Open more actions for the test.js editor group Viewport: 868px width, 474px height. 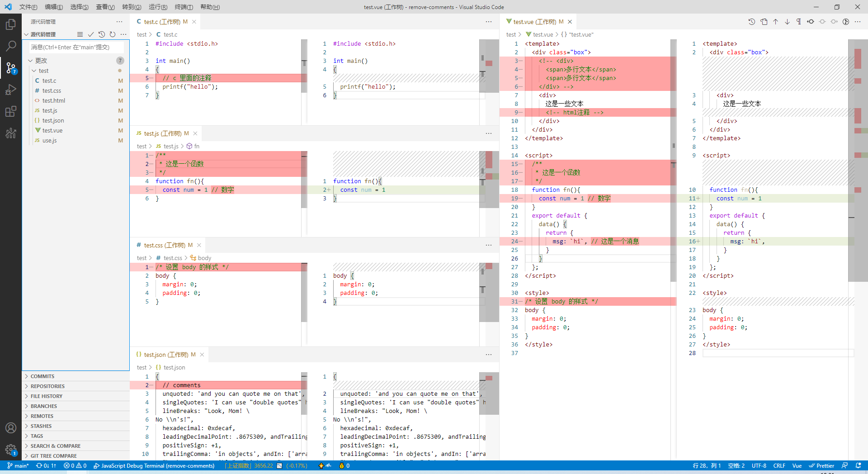coord(489,133)
